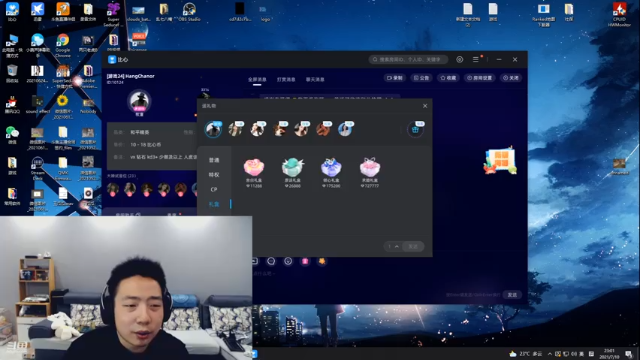Click the chat 发送 button at bottom right

512,295
